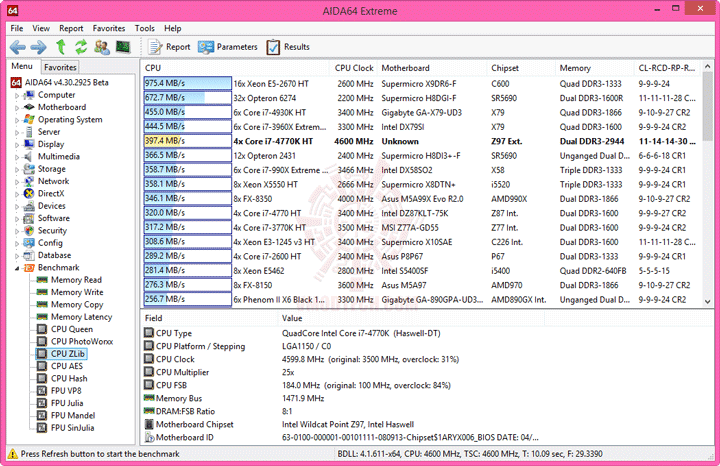Image resolution: width=720 pixels, height=466 pixels.
Task: Click the Back navigation arrow icon
Action: [x=18, y=47]
